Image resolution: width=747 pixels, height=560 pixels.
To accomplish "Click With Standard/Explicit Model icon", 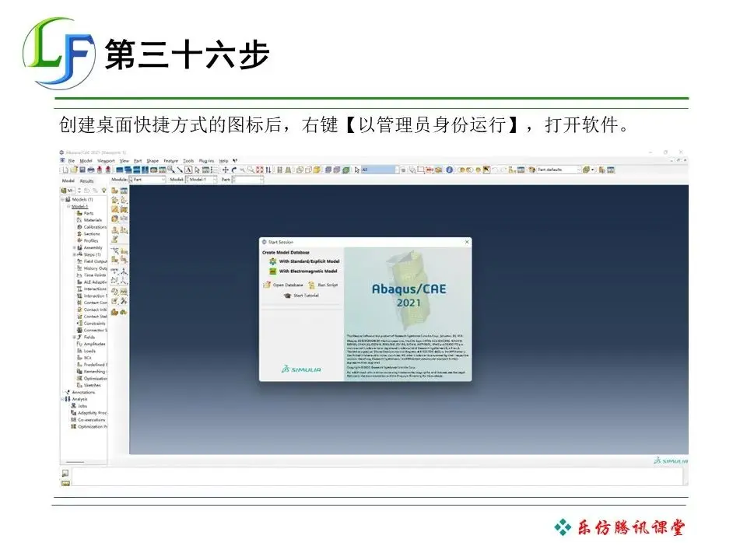I will coord(273,261).
